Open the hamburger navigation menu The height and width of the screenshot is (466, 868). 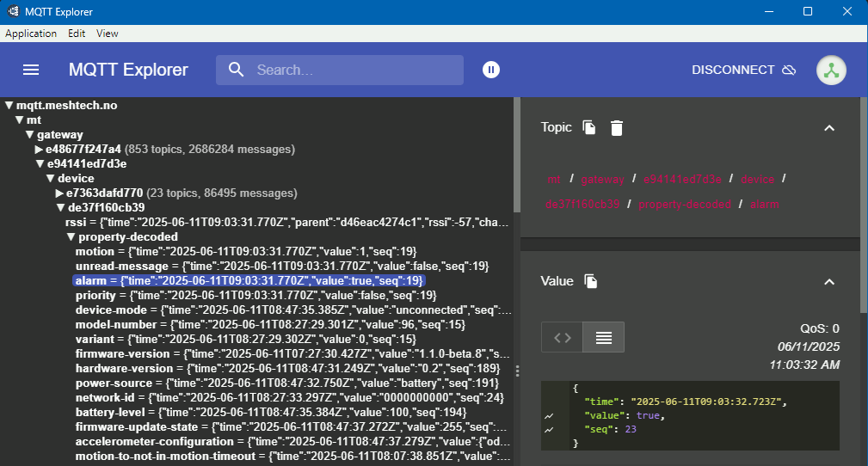[31, 70]
